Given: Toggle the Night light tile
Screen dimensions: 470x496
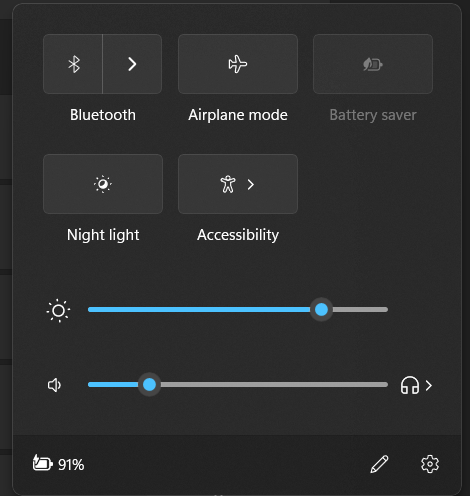Looking at the screenshot, I should (103, 184).
